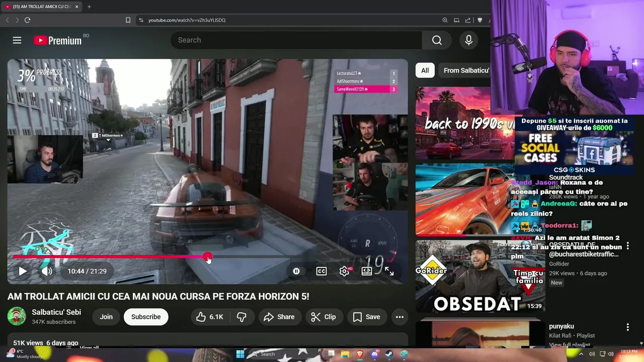Click the browser back arrow
The height and width of the screenshot is (362, 644).
pyautogui.click(x=7, y=20)
